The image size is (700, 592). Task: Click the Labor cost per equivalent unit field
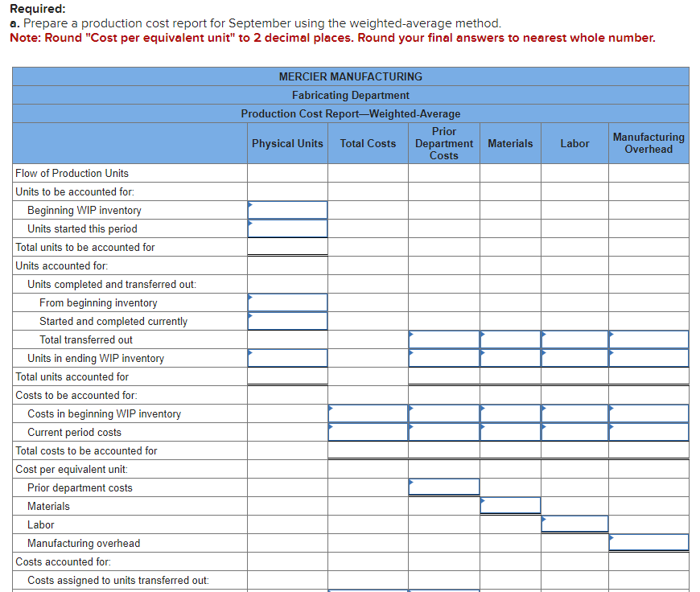click(x=574, y=524)
